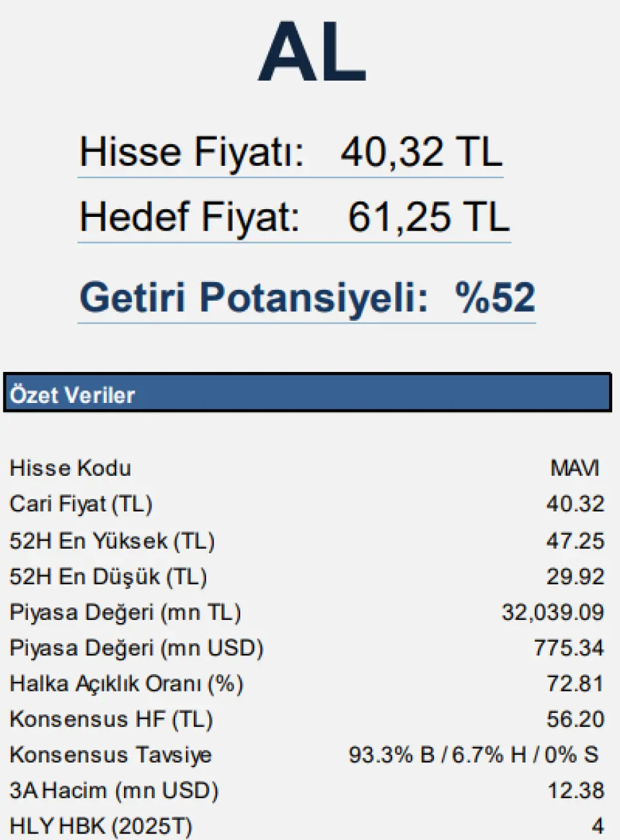Click the free float value 72.81
The width and height of the screenshot is (620, 840).
575,683
